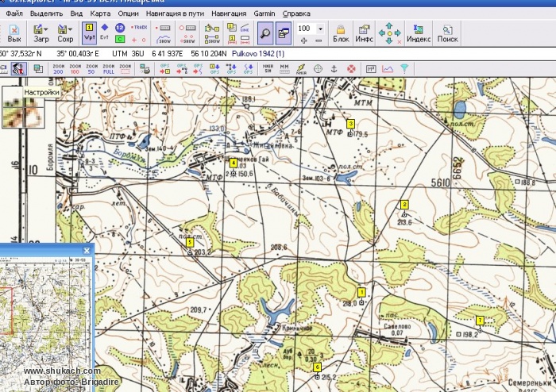This screenshot has height=392, width=556.
Task: Click the overview map thumbnail
Action: pos(45,324)
